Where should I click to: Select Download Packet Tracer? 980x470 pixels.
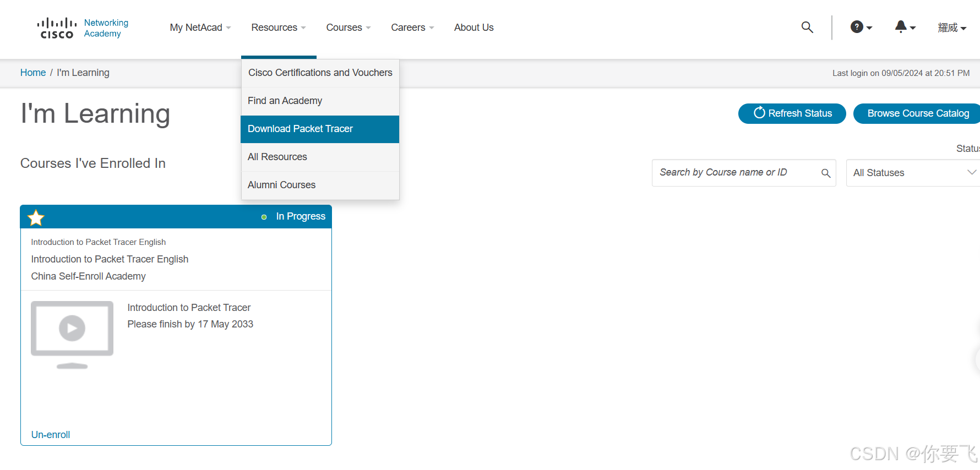(320, 129)
